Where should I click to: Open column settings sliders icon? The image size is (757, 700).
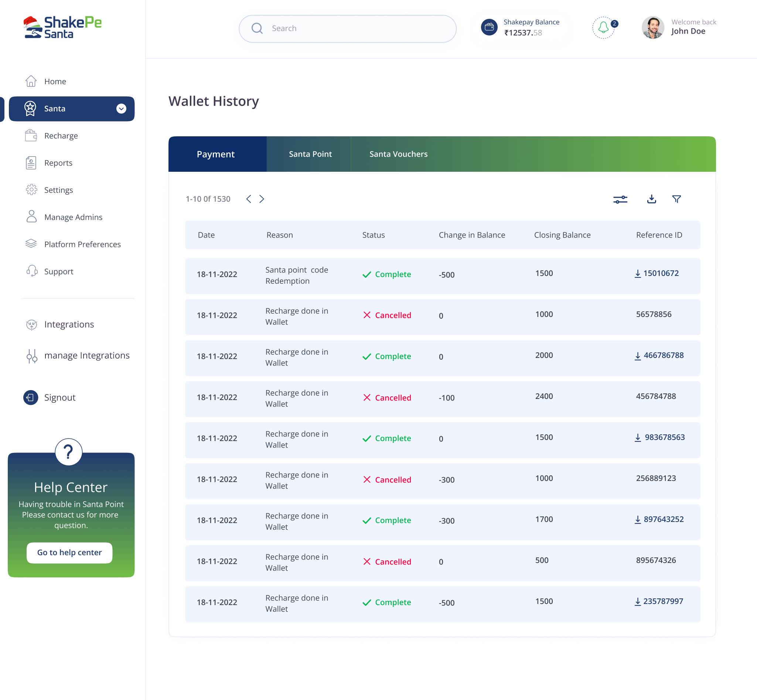coord(620,199)
